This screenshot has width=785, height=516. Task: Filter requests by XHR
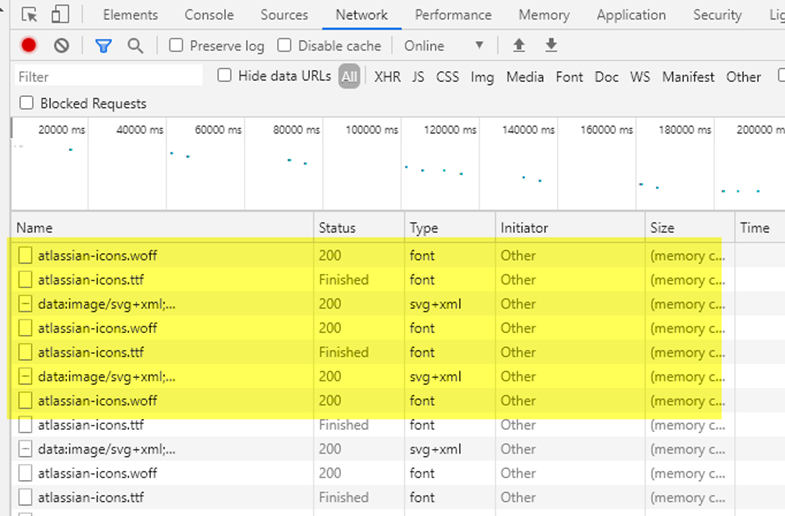[387, 77]
